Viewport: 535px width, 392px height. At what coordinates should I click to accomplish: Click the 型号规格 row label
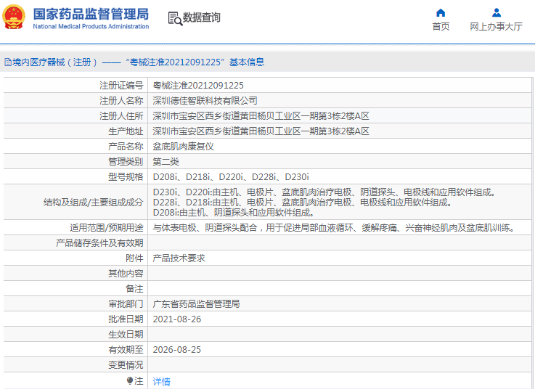pyautogui.click(x=126, y=176)
